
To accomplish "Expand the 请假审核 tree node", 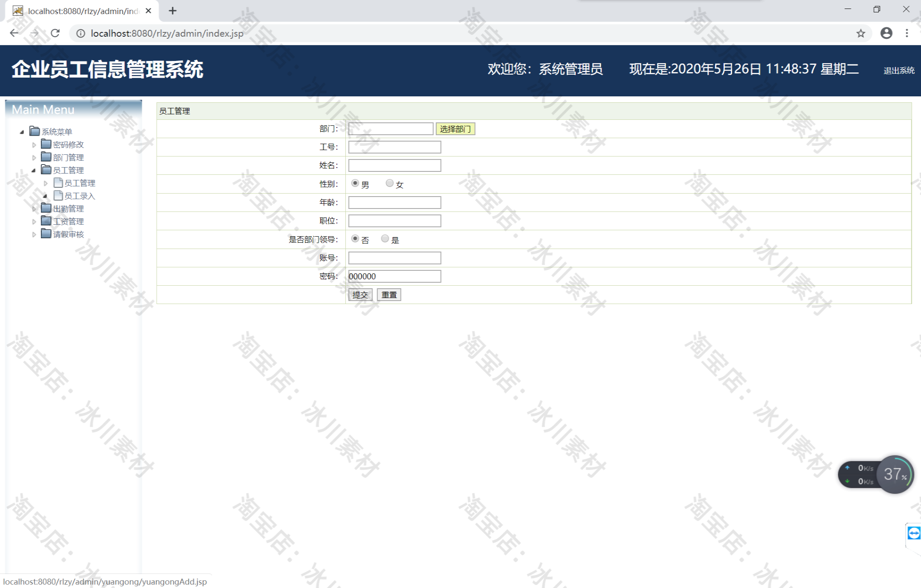I will [34, 235].
